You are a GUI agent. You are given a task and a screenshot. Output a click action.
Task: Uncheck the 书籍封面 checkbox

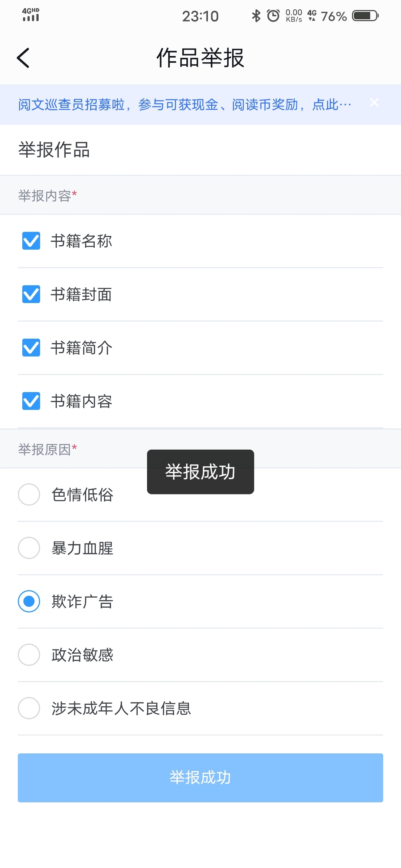coord(31,294)
